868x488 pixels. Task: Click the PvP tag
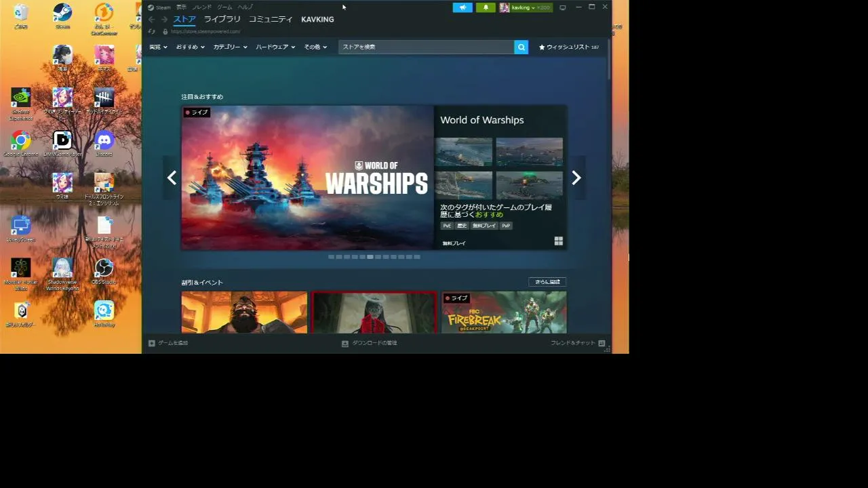point(506,226)
